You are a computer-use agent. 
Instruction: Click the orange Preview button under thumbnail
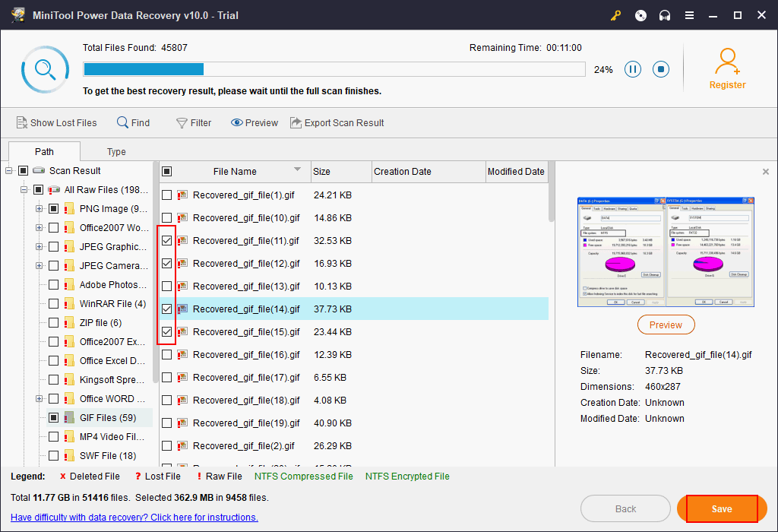pyautogui.click(x=666, y=325)
